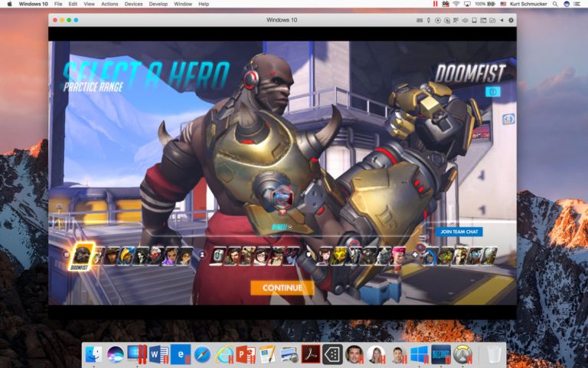Click Windows logo icon in the Dock
This screenshot has height=368, width=588.
[420, 354]
